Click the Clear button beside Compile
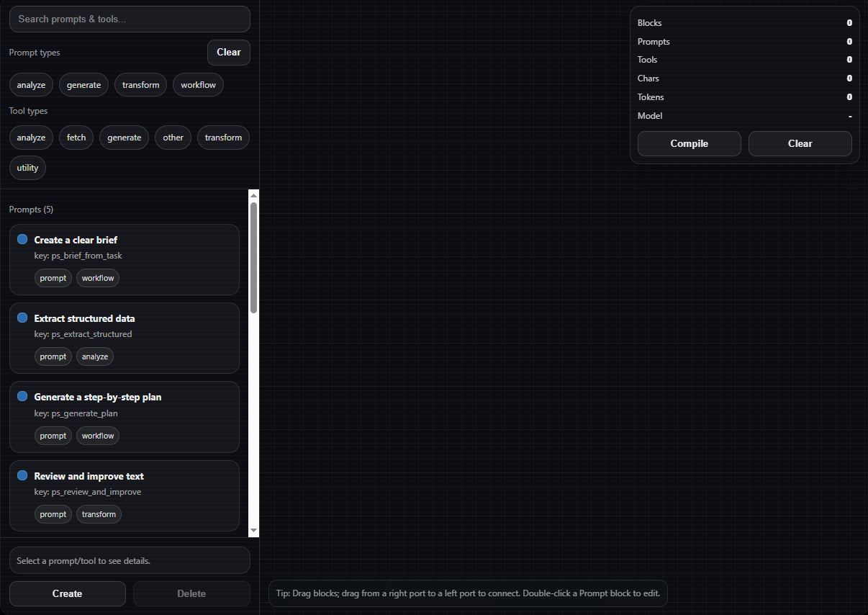The width and height of the screenshot is (868, 615). [x=800, y=143]
